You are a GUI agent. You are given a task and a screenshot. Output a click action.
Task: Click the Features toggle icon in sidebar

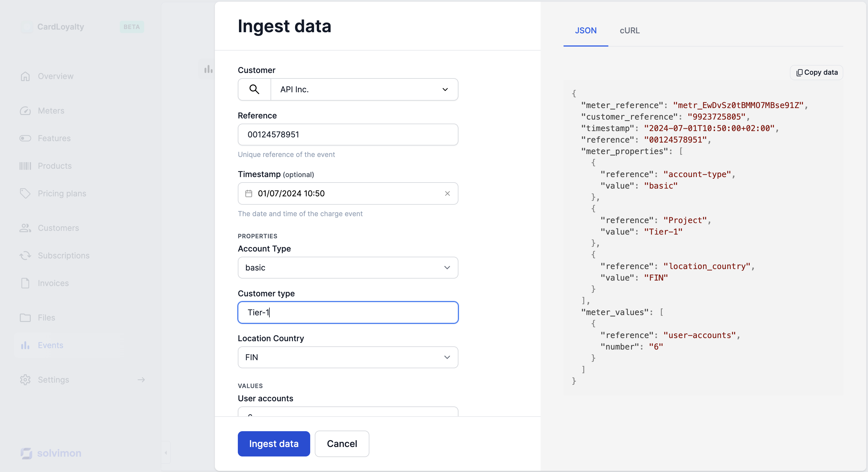(x=25, y=138)
